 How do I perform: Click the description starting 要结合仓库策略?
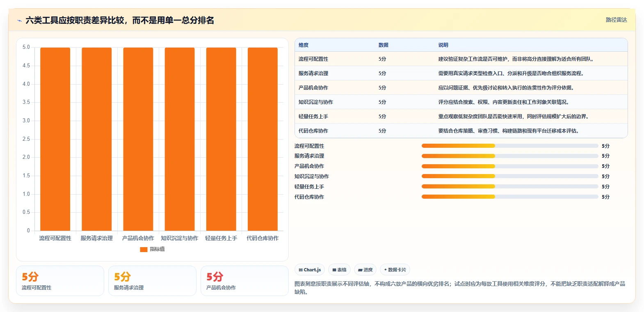[509, 131]
